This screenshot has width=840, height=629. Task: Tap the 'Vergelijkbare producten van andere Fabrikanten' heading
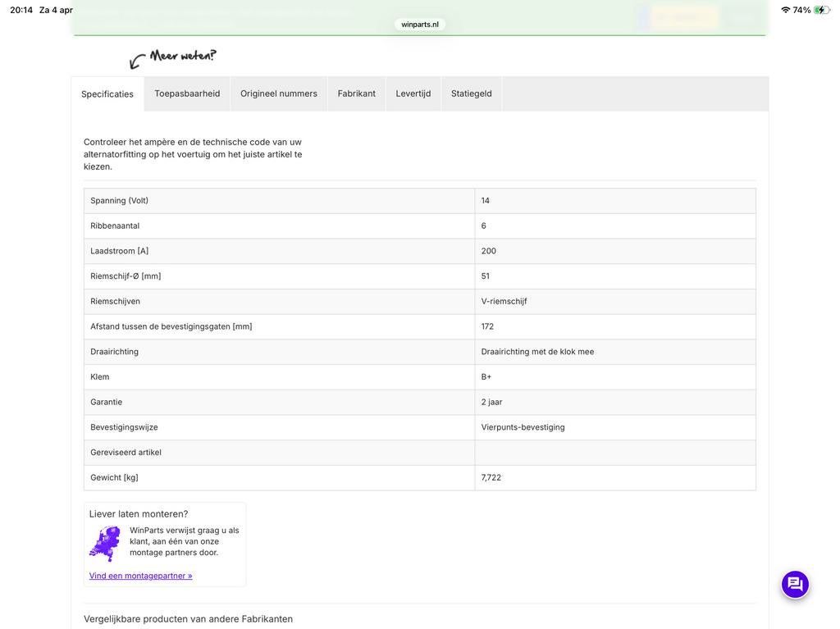(x=188, y=619)
